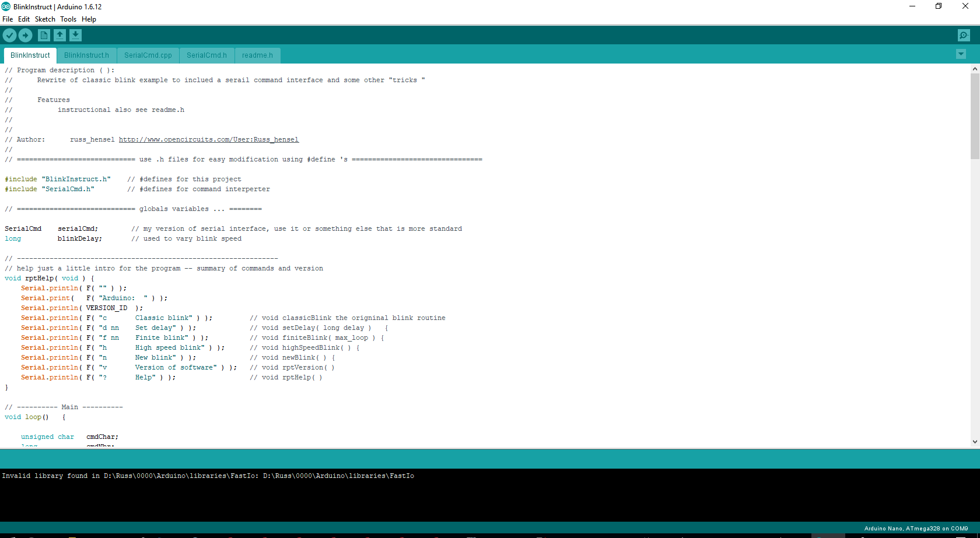Image resolution: width=980 pixels, height=538 pixels.
Task: Upload the sketch with the arrow button
Action: click(26, 36)
